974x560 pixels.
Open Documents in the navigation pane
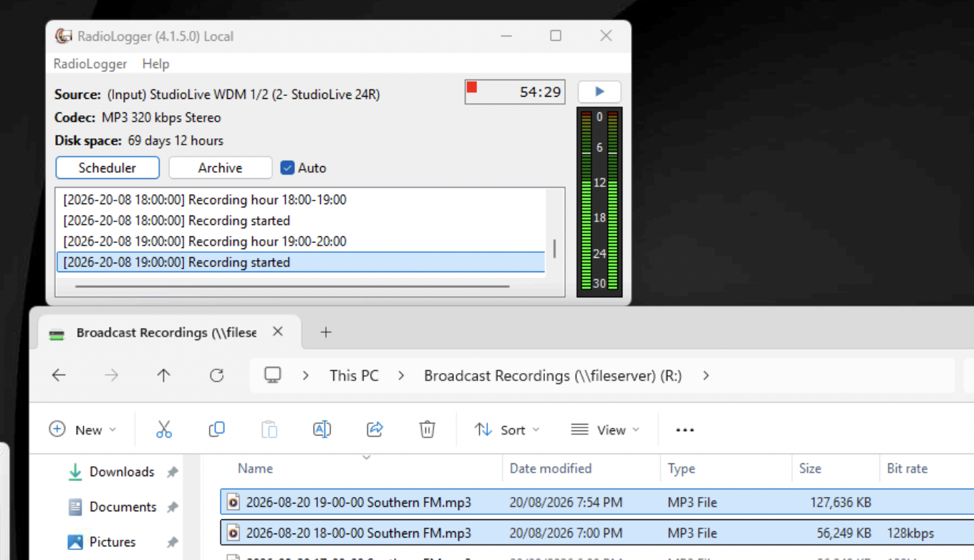pos(122,507)
